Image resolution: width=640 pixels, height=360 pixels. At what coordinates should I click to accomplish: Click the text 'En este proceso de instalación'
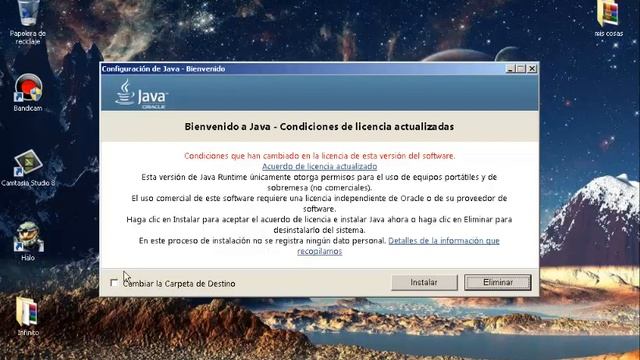point(194,241)
